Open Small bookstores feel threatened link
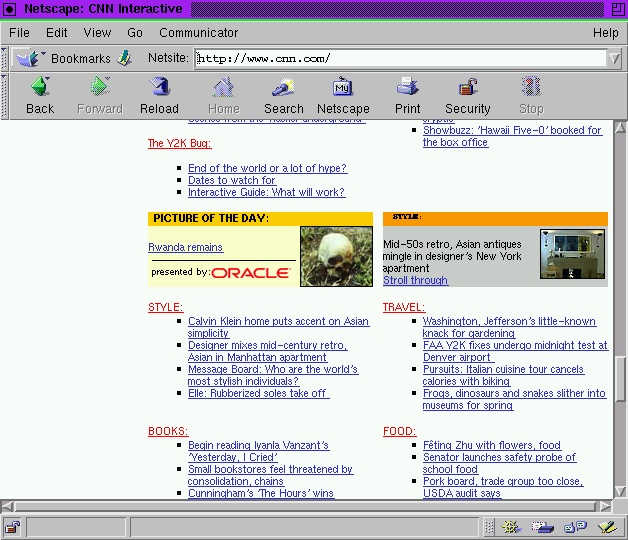This screenshot has height=540, width=628. pos(270,475)
